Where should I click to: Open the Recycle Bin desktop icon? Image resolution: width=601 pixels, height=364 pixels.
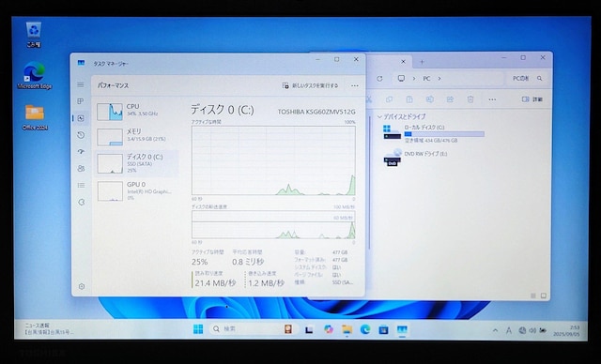pyautogui.click(x=34, y=34)
